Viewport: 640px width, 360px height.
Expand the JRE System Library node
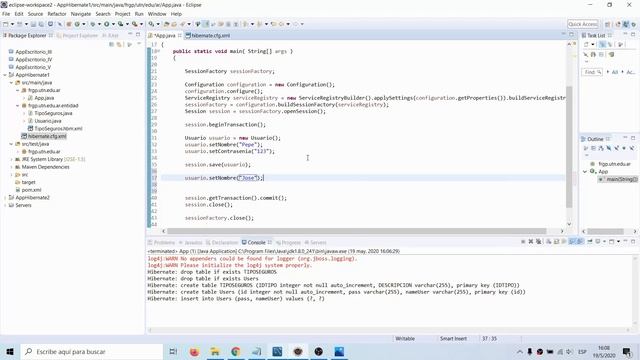point(11,160)
